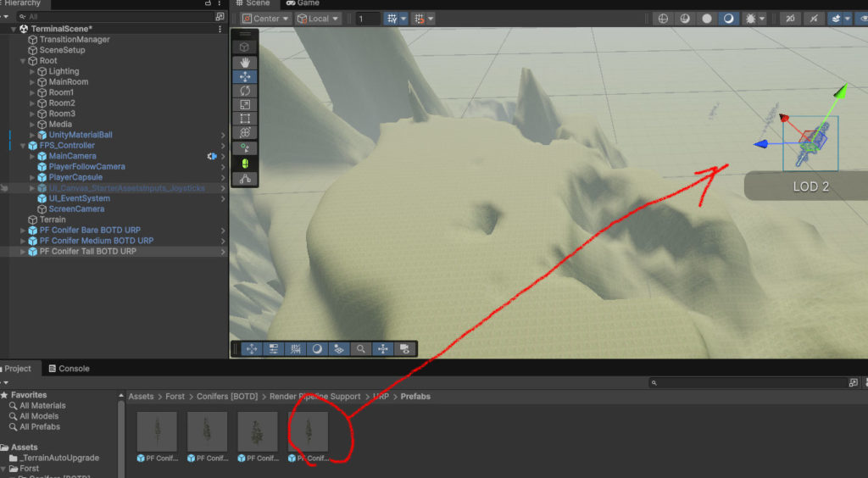Screen dimensions: 868x478
Task: Select the Rect transform tool
Action: [x=245, y=119]
